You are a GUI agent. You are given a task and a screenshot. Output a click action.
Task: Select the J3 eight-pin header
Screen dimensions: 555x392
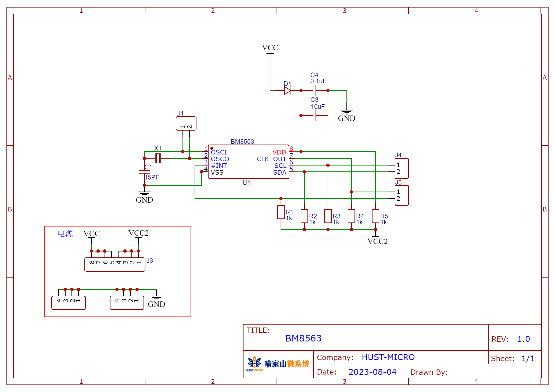[115, 264]
